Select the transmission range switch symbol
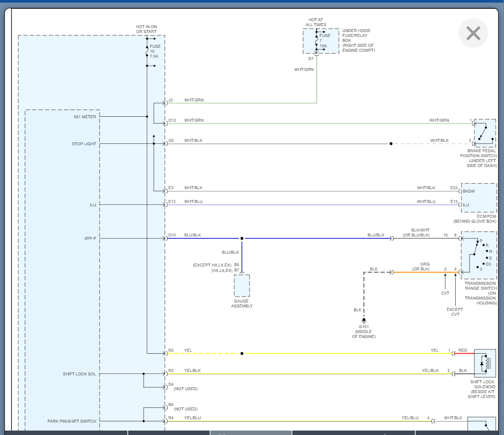504x435 pixels. click(479, 255)
